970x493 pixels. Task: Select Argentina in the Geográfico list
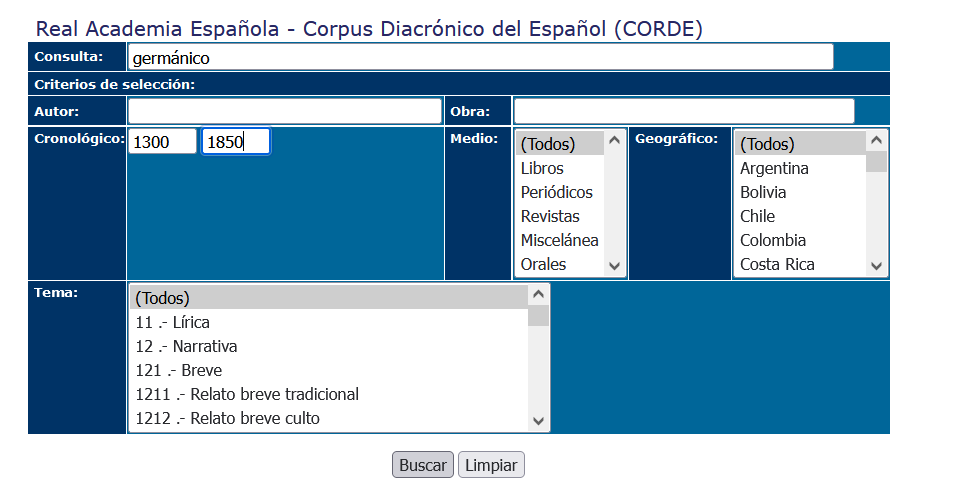[774, 168]
